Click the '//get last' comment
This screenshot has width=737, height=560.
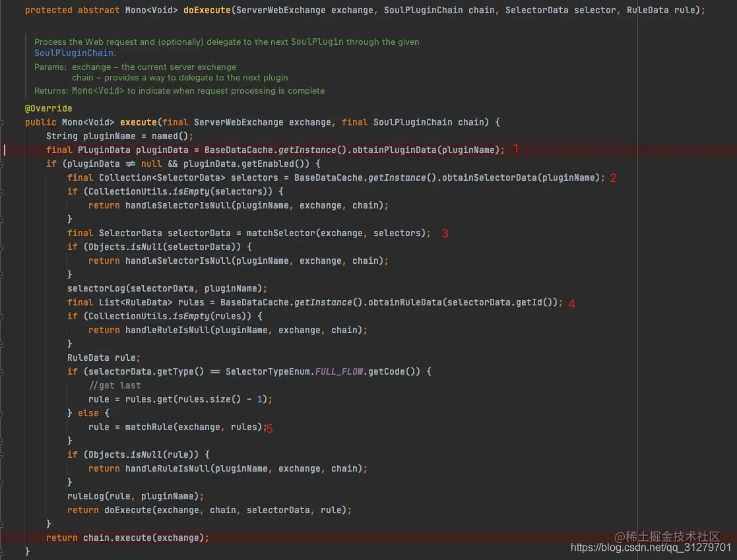(x=115, y=386)
